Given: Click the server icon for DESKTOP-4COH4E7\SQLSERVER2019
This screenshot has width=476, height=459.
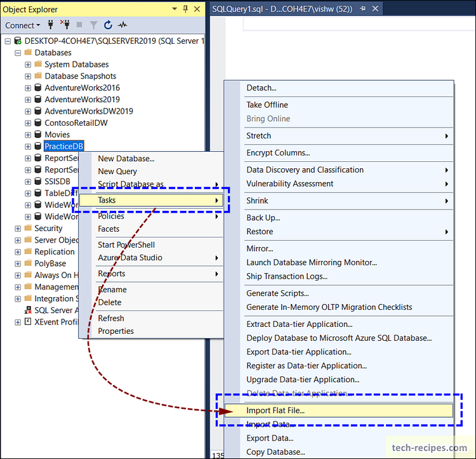Looking at the screenshot, I should (17, 41).
